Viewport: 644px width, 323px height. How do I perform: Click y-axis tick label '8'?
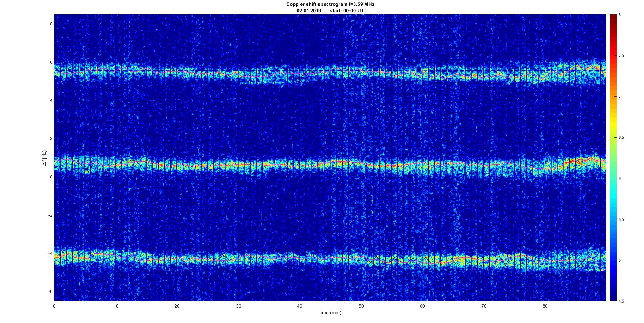tap(51, 24)
